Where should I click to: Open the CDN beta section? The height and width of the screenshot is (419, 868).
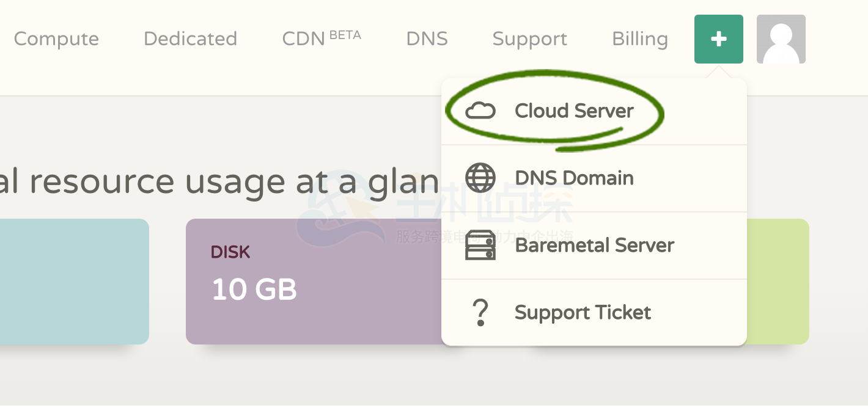coord(321,39)
